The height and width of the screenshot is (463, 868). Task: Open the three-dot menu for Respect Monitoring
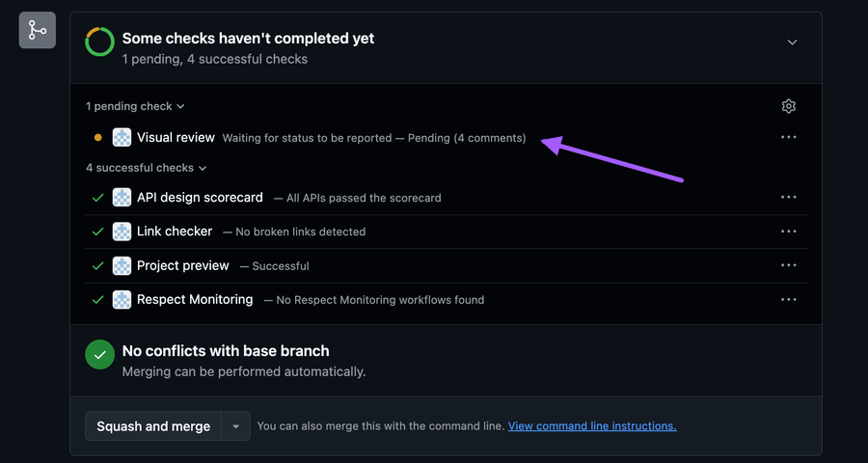(x=788, y=300)
